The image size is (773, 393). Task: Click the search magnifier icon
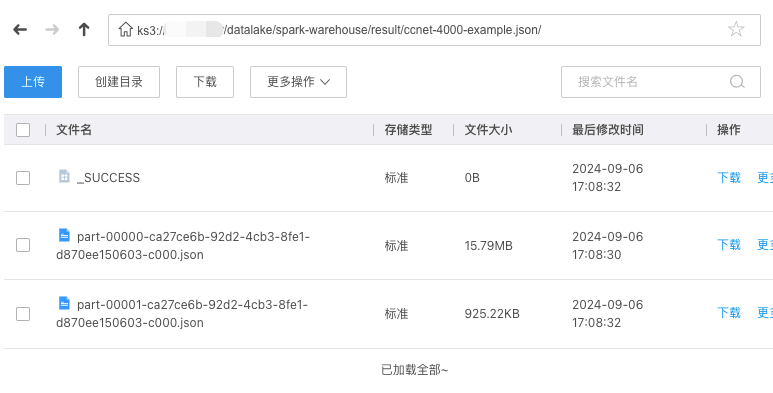click(737, 82)
